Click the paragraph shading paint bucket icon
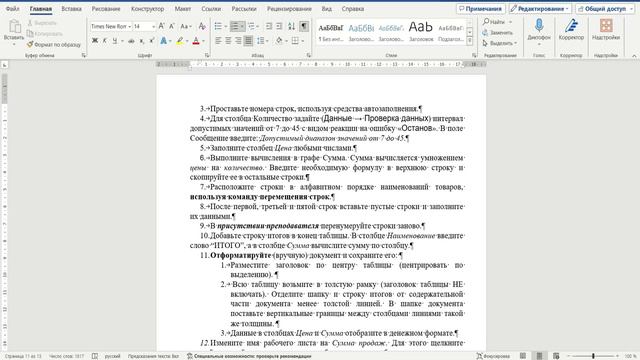The width and height of the screenshot is (640, 360). (279, 40)
